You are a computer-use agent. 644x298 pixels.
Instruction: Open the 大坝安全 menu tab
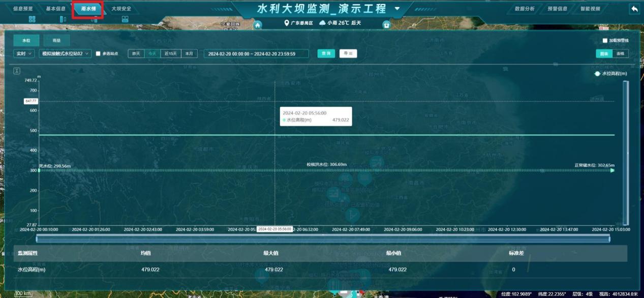coord(121,9)
